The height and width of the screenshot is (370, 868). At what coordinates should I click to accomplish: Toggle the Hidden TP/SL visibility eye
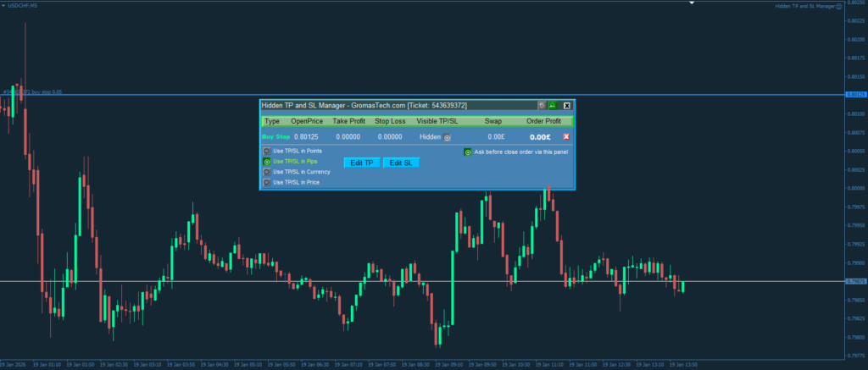[x=448, y=137]
